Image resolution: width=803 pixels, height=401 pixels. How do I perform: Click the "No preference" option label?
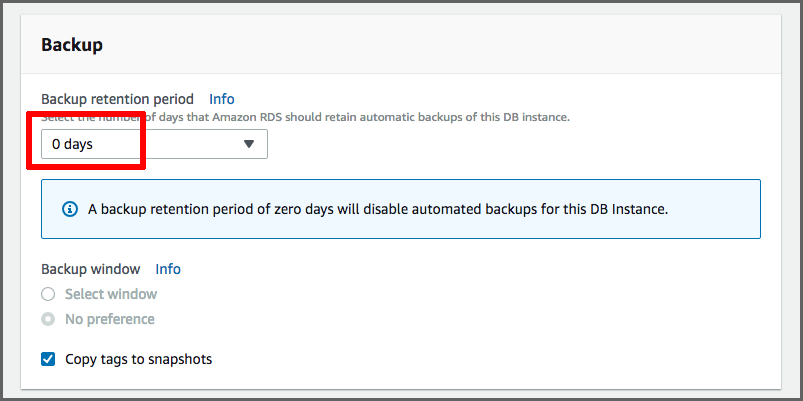(x=110, y=319)
